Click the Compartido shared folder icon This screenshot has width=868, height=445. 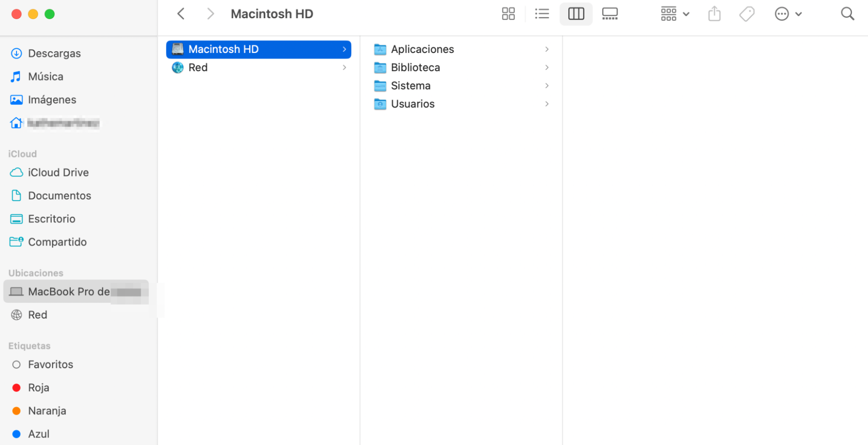17,242
